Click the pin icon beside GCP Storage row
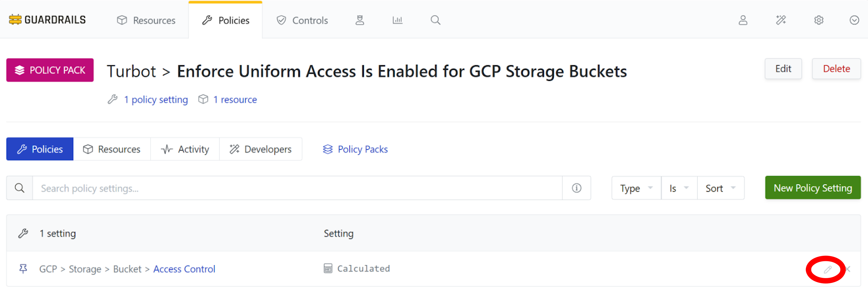Screen dimensions: 868x296 coord(23,269)
